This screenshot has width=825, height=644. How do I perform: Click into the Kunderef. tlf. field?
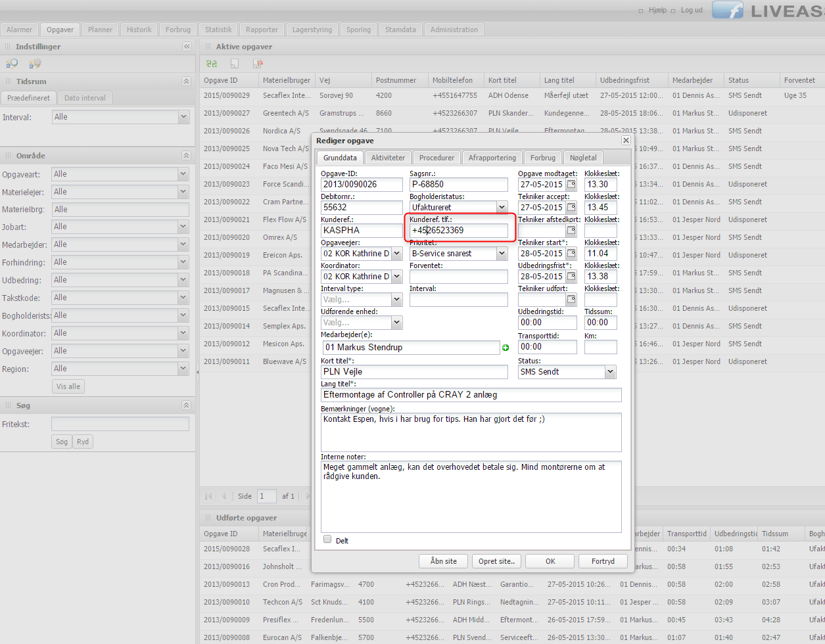(458, 231)
